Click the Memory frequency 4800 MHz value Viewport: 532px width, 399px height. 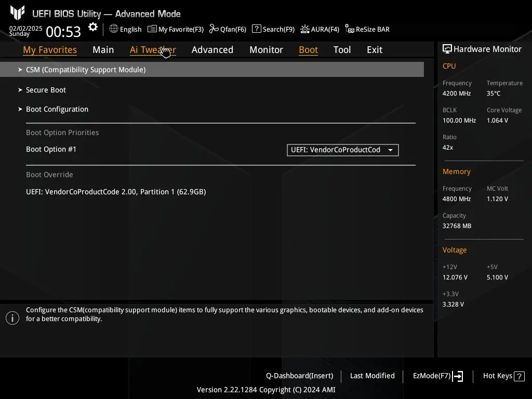457,199
